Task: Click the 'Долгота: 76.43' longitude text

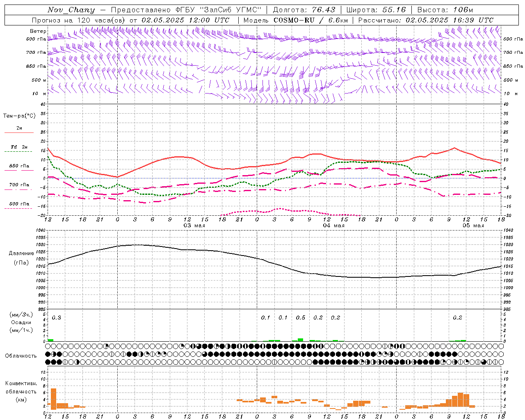Action: (x=304, y=10)
